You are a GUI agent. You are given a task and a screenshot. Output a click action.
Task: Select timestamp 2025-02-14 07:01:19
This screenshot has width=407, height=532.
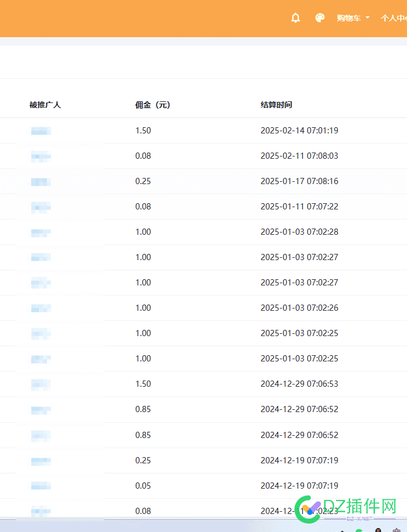pos(299,131)
